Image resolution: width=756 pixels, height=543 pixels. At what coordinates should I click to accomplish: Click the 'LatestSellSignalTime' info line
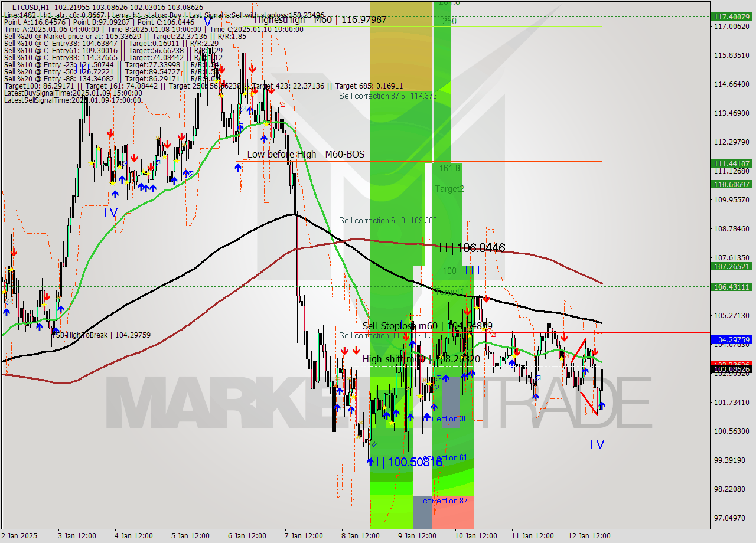73,100
